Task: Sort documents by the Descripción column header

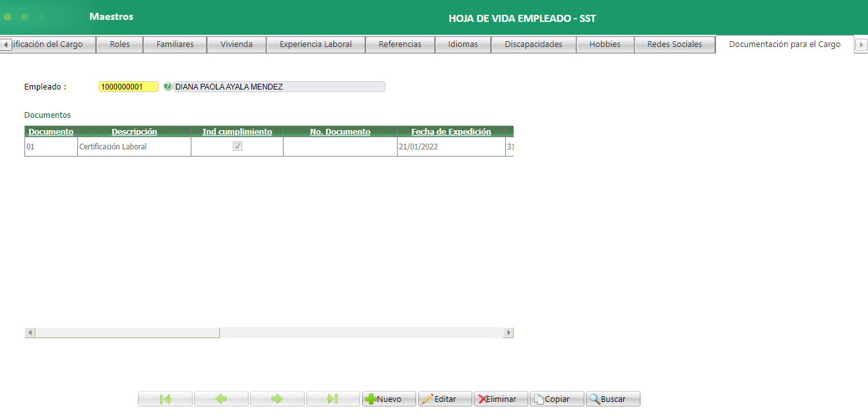Action: pyautogui.click(x=133, y=131)
